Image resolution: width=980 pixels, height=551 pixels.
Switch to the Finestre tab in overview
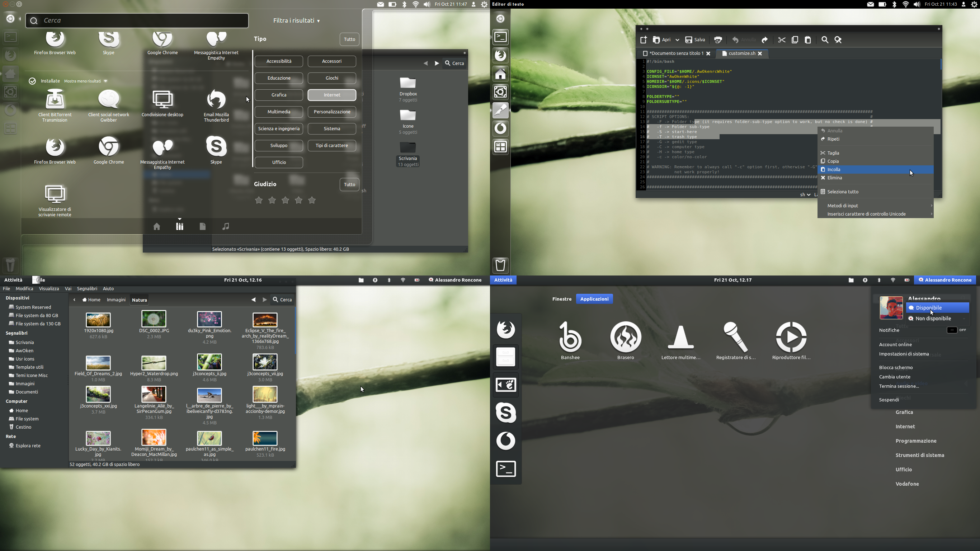[561, 299]
